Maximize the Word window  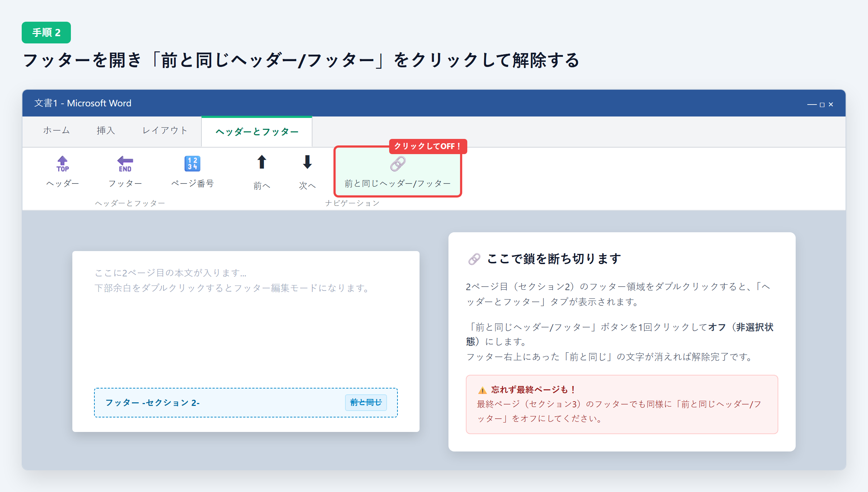point(822,105)
